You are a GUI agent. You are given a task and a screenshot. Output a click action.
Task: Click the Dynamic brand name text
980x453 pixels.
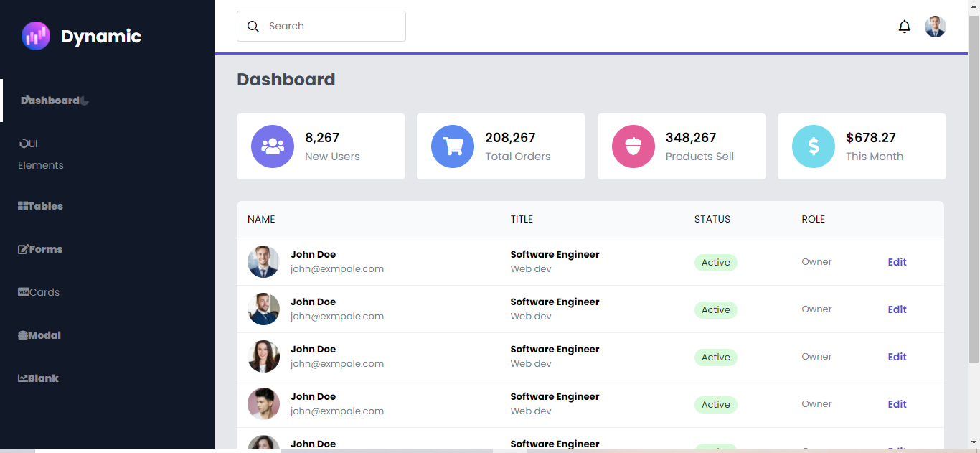click(x=101, y=37)
